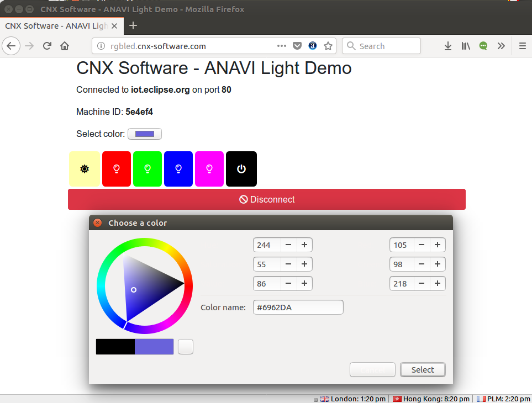Open the Firefox home page
Viewport: 532px width, 403px height.
pyautogui.click(x=65, y=46)
